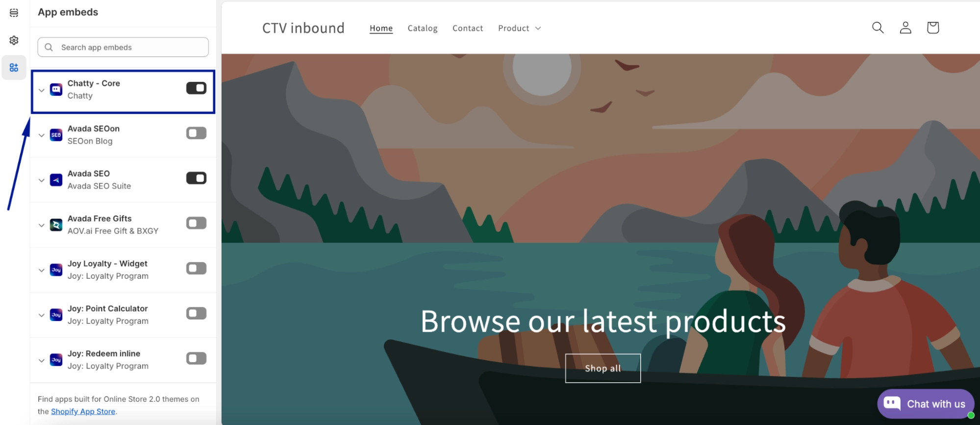980x425 pixels.
Task: Click the Shop all button
Action: coord(603,368)
